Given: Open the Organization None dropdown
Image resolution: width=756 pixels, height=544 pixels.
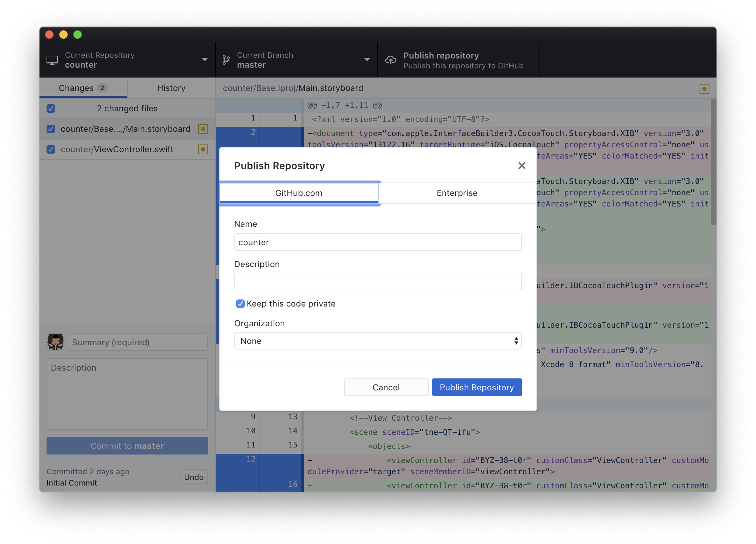Looking at the screenshot, I should pyautogui.click(x=378, y=341).
